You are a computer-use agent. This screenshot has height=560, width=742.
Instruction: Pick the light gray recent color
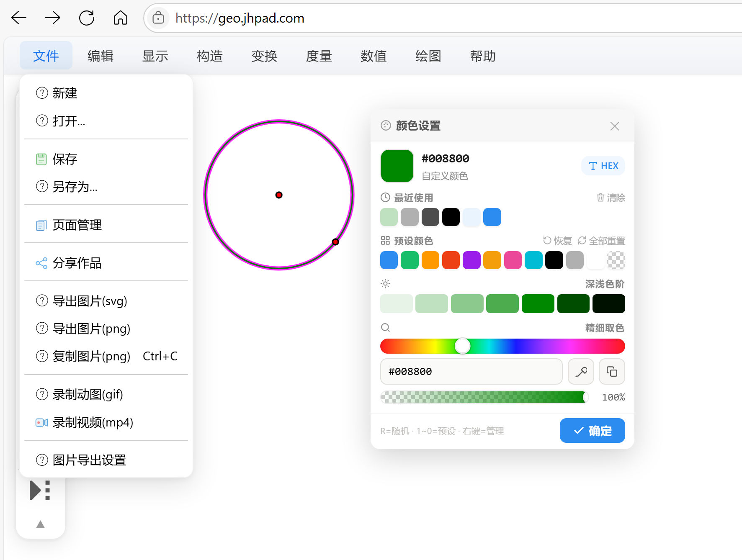(410, 217)
